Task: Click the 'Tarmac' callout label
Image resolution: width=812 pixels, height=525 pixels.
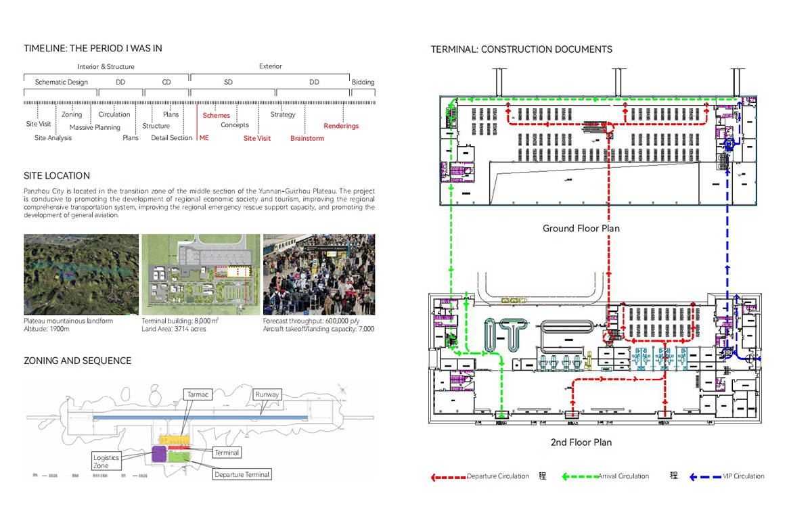Action: pyautogui.click(x=198, y=394)
